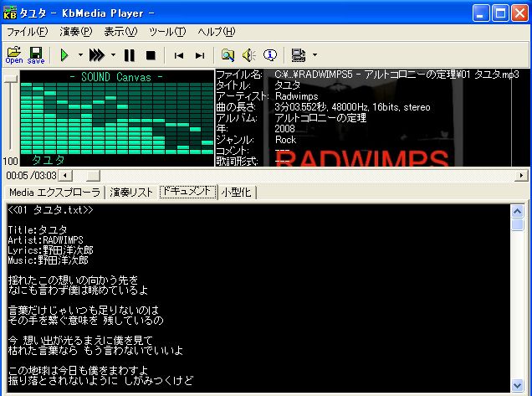Start playback with green Play button

(64, 55)
